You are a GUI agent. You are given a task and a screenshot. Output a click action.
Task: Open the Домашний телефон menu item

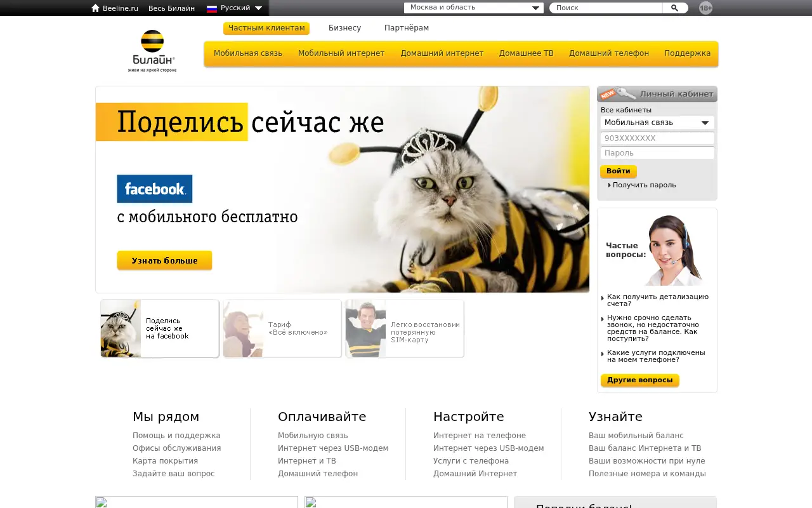pos(609,53)
